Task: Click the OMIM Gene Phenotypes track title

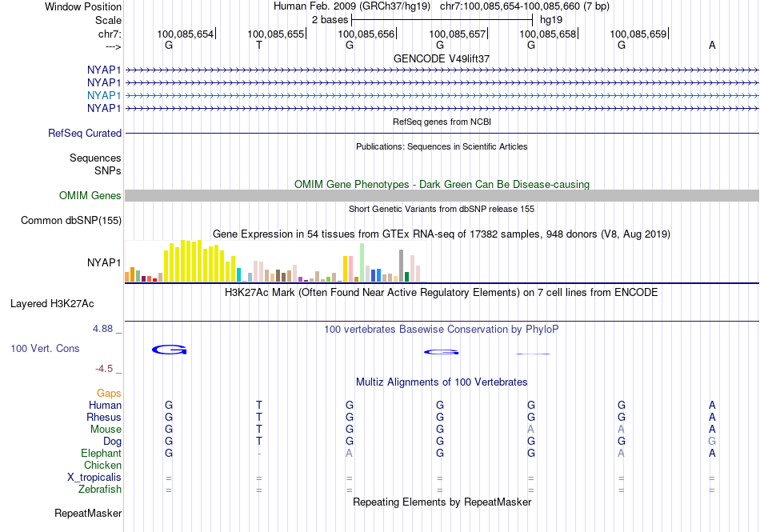Action: pyautogui.click(x=442, y=185)
